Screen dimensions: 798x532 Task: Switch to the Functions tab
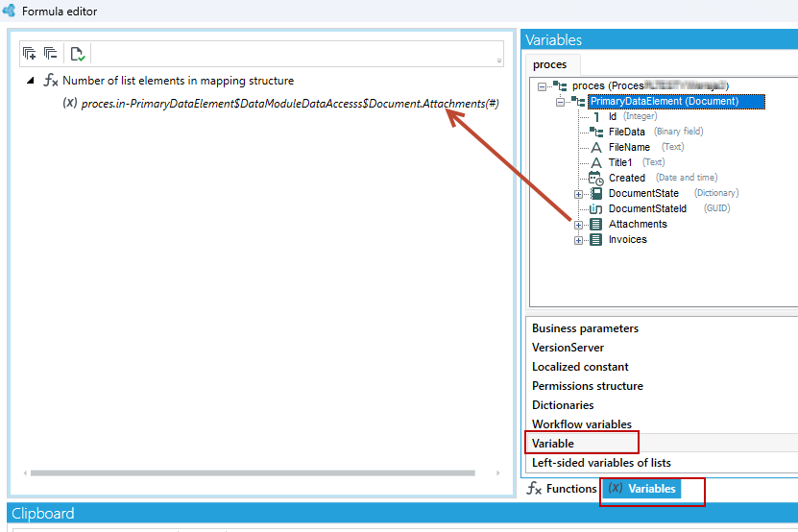(x=562, y=489)
